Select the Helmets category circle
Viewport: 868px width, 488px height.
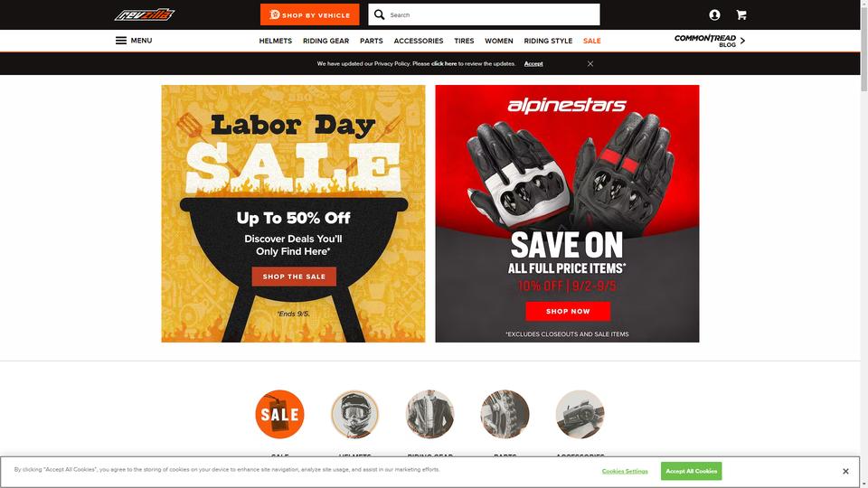(x=354, y=414)
